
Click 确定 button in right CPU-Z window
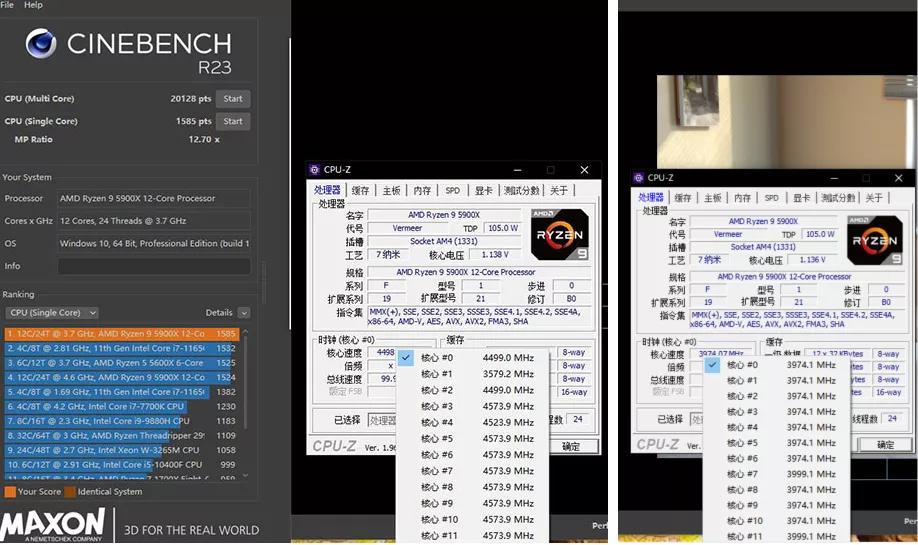tap(885, 445)
